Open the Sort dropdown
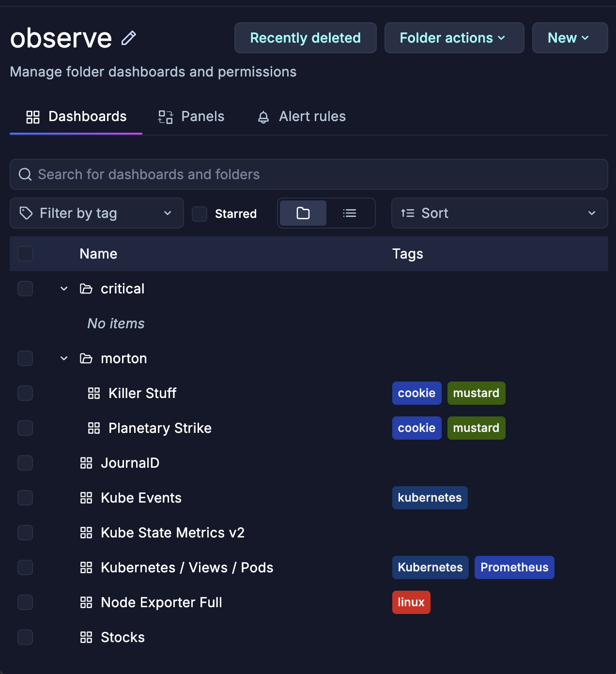Image resolution: width=616 pixels, height=674 pixels. (x=499, y=213)
